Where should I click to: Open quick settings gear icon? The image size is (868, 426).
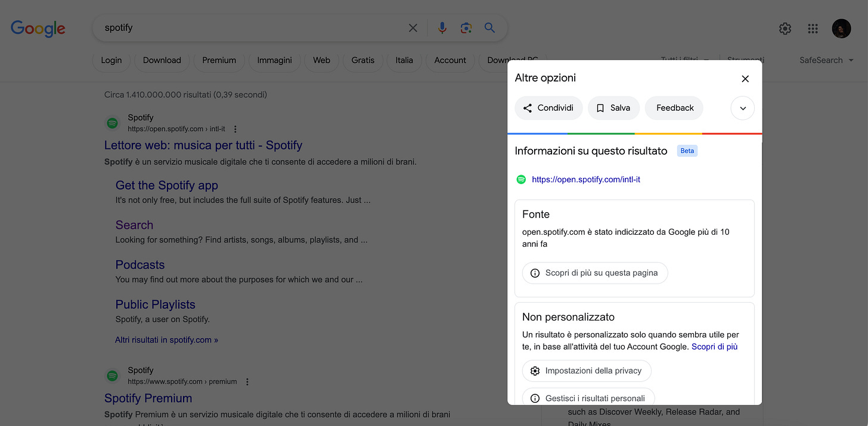[x=785, y=29]
